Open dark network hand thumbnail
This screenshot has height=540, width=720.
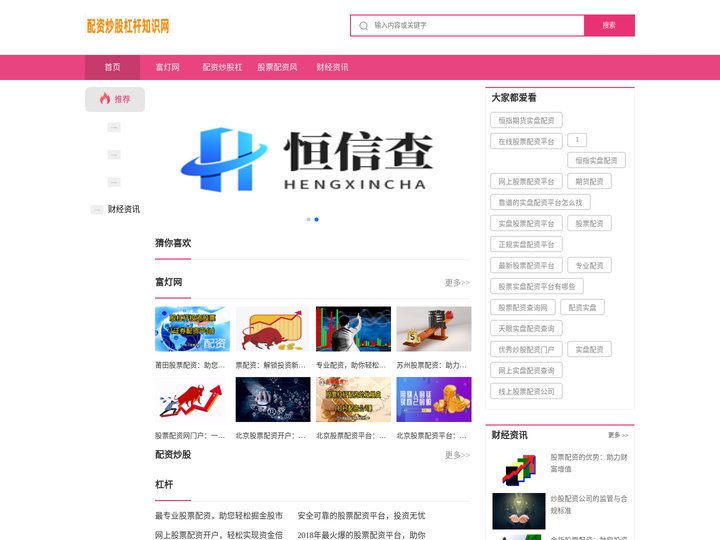tap(273, 399)
